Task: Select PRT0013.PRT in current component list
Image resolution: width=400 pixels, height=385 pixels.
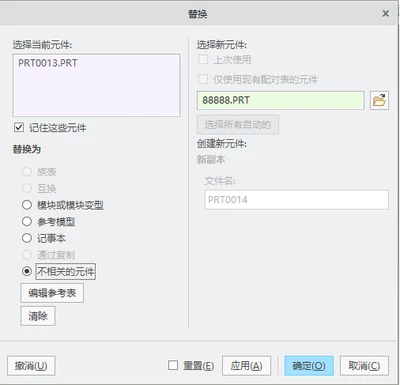Action: tap(48, 63)
